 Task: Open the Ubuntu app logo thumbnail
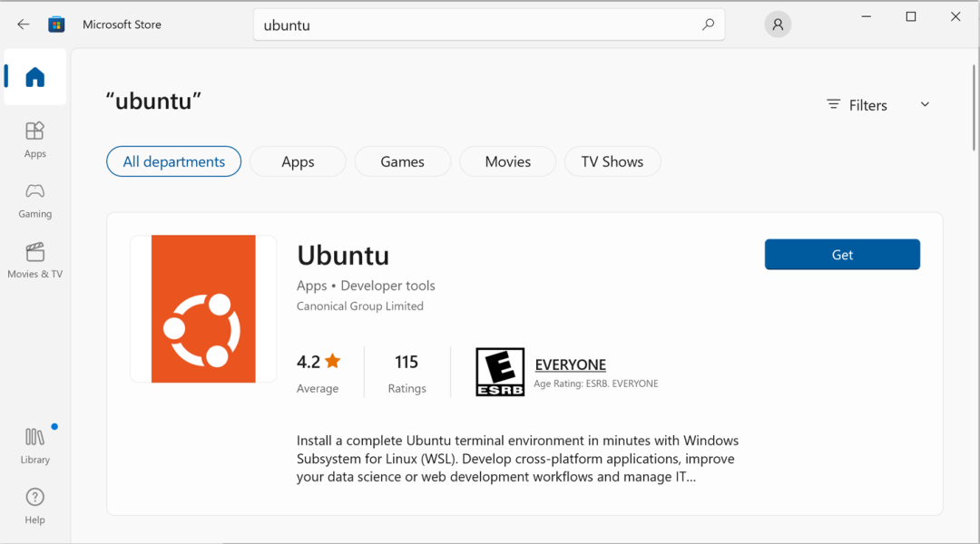[x=203, y=308]
